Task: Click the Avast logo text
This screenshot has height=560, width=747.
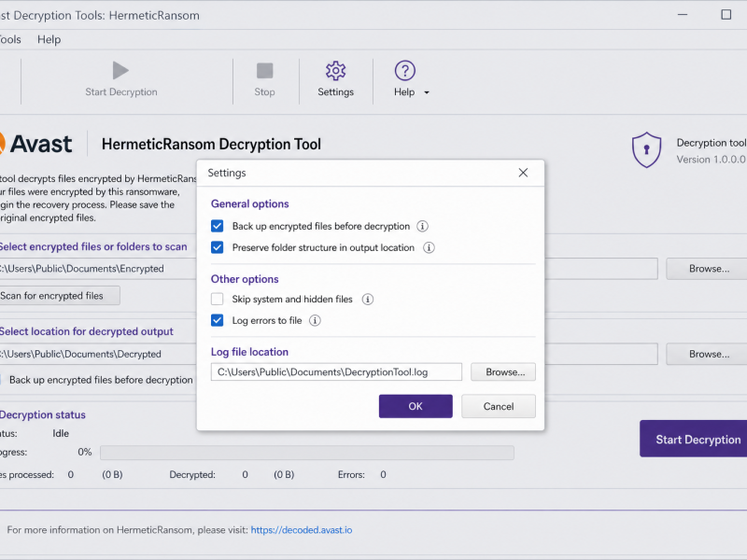Action: (41, 145)
